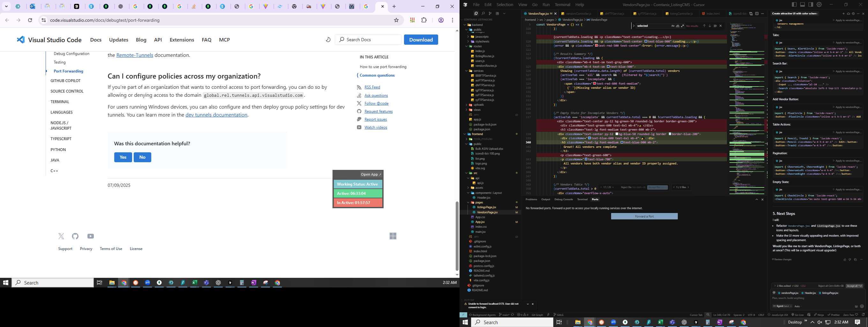Click Go Live in the status bar
The height and width of the screenshot is (327, 868).
(797, 315)
